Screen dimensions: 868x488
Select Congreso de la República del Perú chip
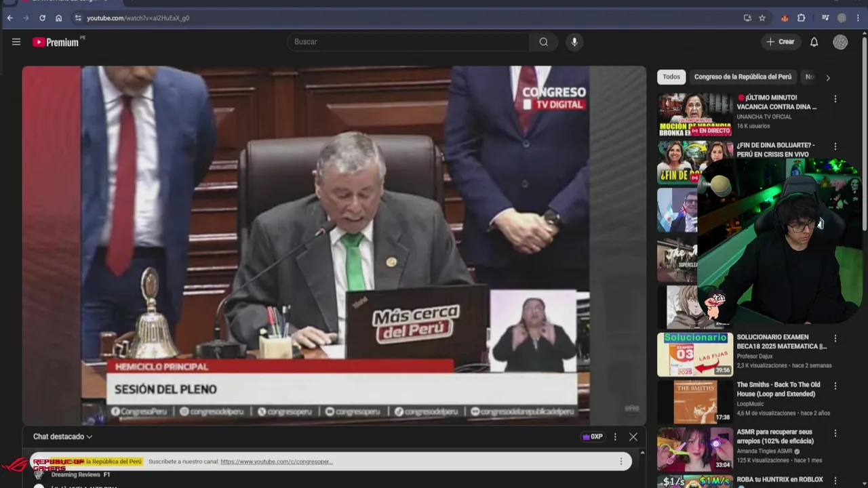743,77
